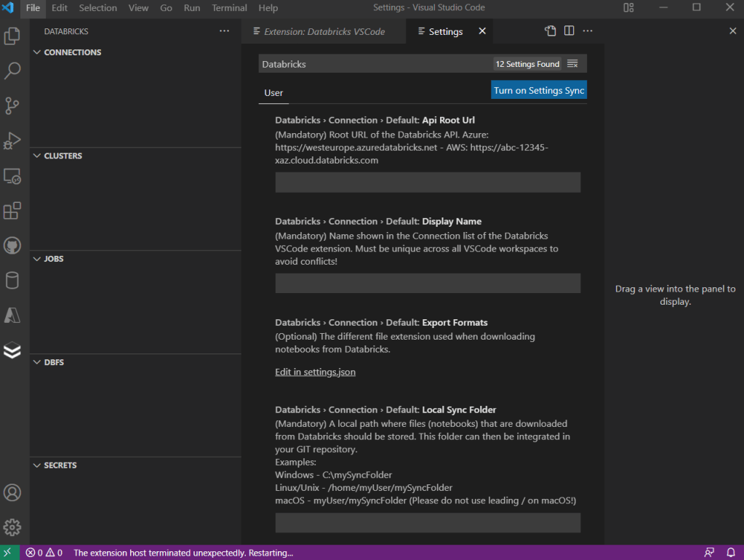The height and width of the screenshot is (560, 744).
Task: Open the GitHub view in activity bar
Action: 12,246
